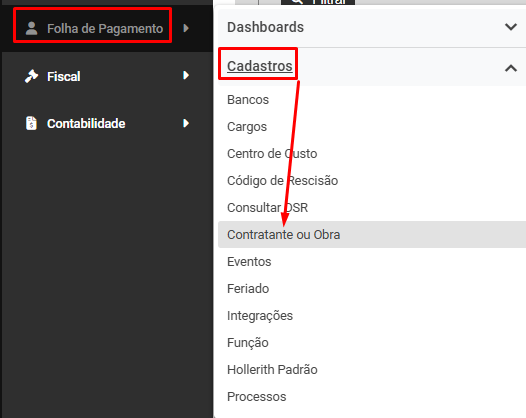This screenshot has height=418, width=526.
Task: Open the Cadastros heading link
Action: [x=260, y=66]
